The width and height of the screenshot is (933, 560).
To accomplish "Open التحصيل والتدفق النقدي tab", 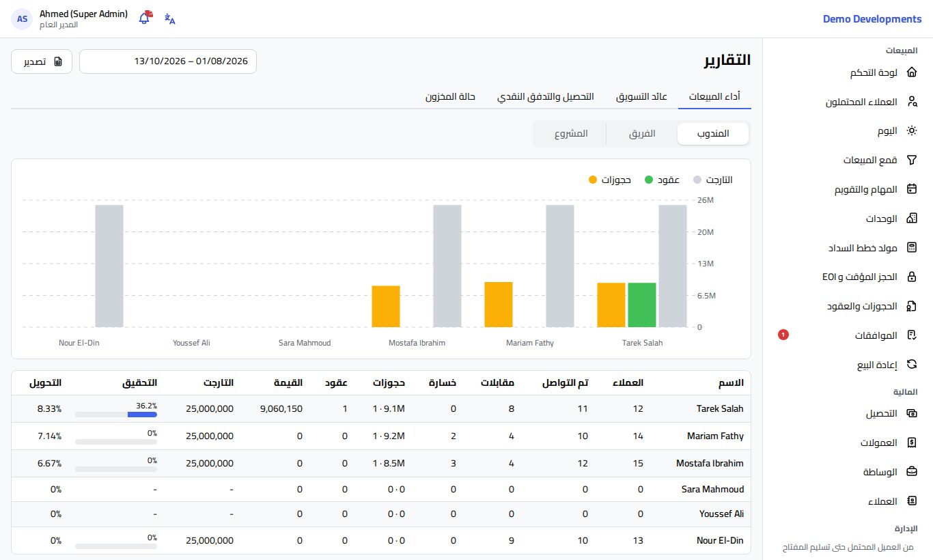I will [x=545, y=97].
